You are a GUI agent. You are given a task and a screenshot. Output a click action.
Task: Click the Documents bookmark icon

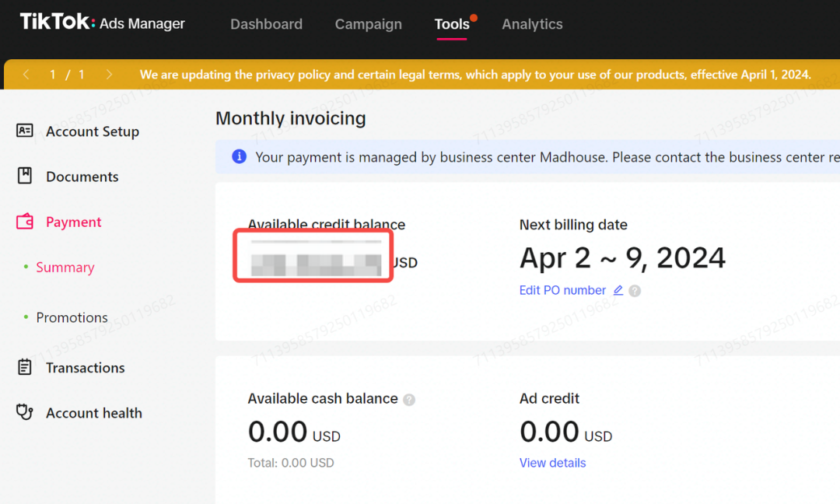coord(25,176)
